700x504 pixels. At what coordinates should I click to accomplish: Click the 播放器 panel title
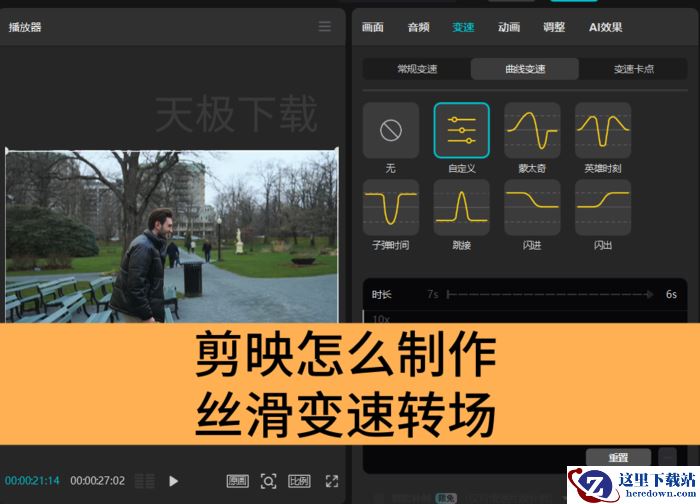(x=25, y=27)
